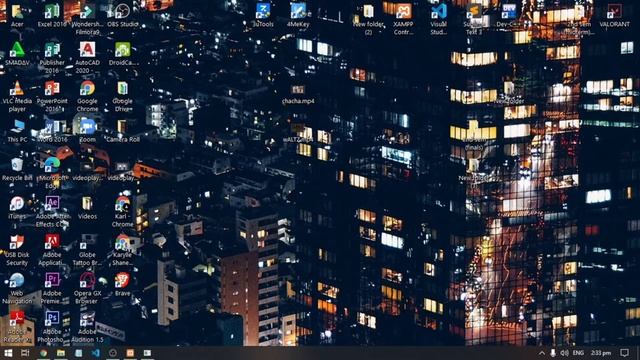Launch DroidCam desktop shortcut
Viewport: 640px width, 360px height.
pos(122,54)
